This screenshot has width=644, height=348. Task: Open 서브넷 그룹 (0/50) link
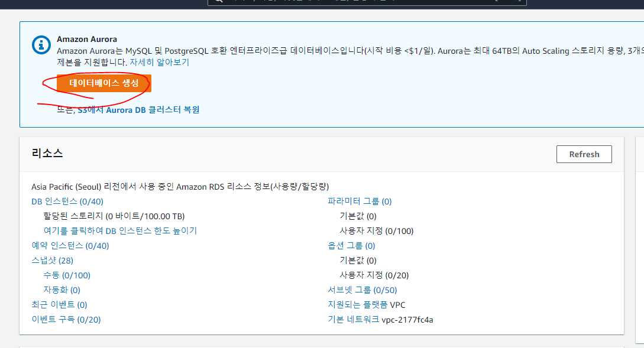tap(363, 290)
